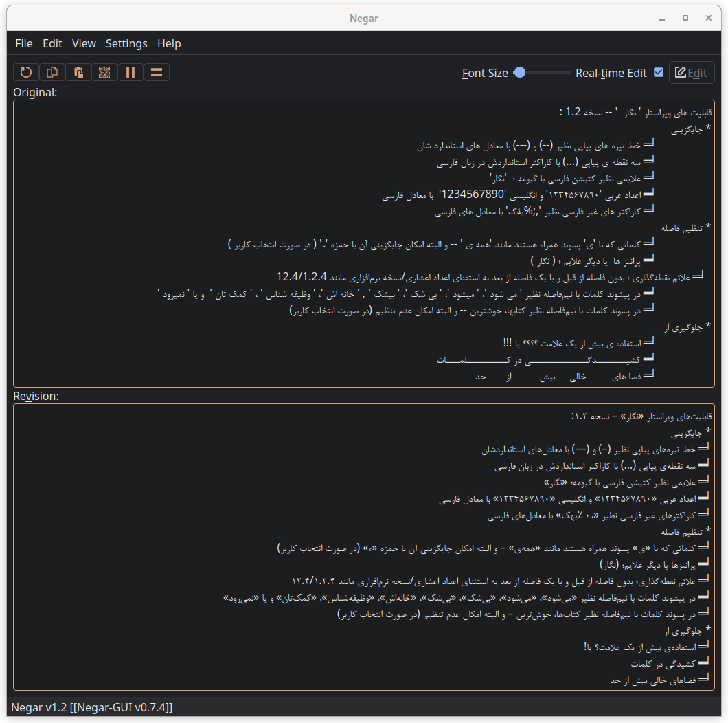This screenshot has height=723, width=728.
Task: Click the Font Size slider track
Action: click(543, 72)
